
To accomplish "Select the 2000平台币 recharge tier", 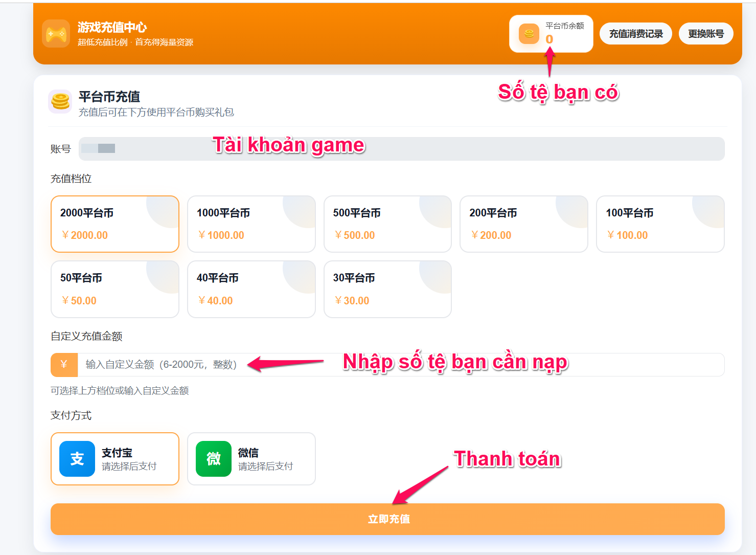I will pyautogui.click(x=115, y=224).
